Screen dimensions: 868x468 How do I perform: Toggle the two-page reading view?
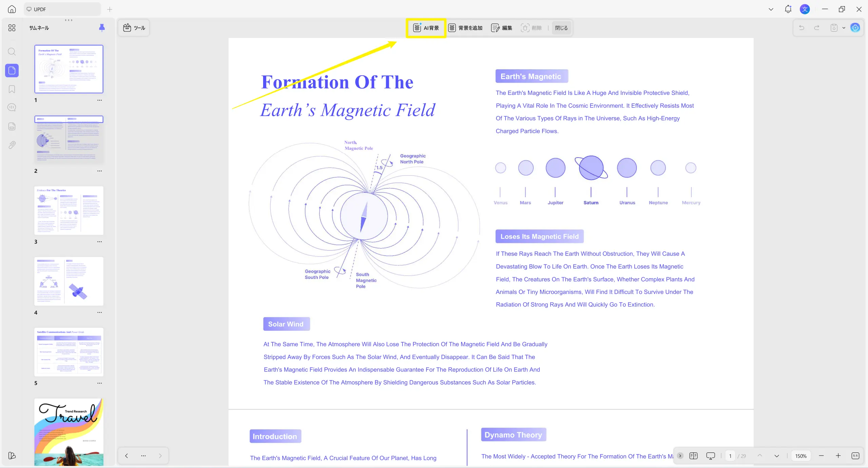[693, 456]
